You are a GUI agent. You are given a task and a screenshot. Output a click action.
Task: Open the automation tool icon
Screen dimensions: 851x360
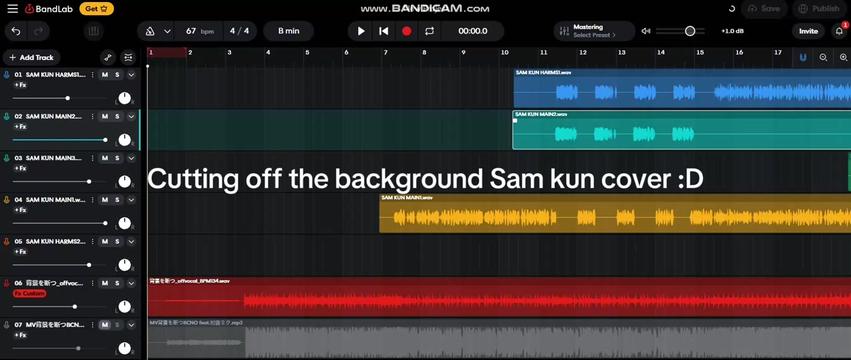(108, 57)
